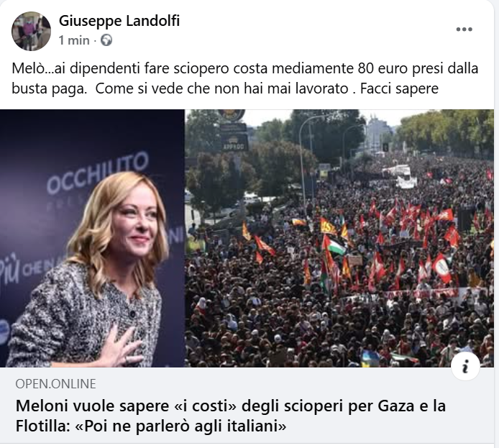
Task: Click the blonde woman portrait in the preview
Action: click(x=92, y=238)
